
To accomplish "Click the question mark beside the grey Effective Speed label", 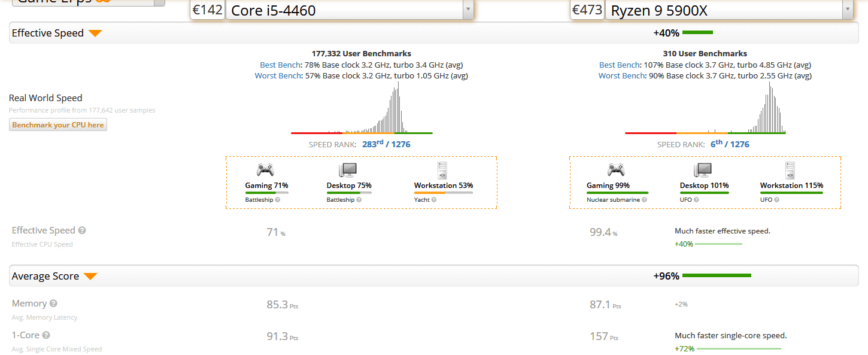I will 82,230.
